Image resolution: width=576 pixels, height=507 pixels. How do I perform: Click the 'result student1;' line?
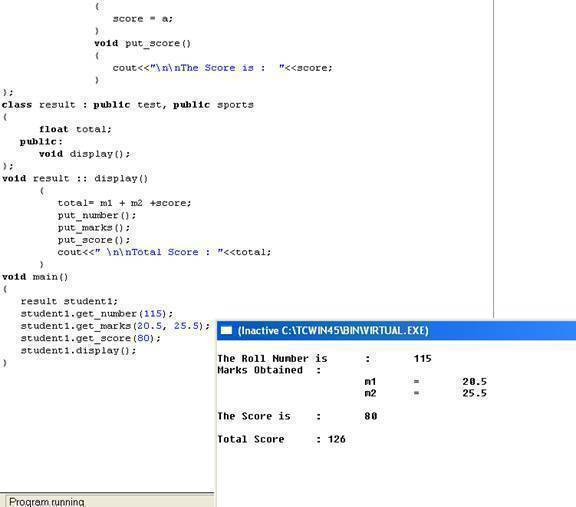point(69,301)
